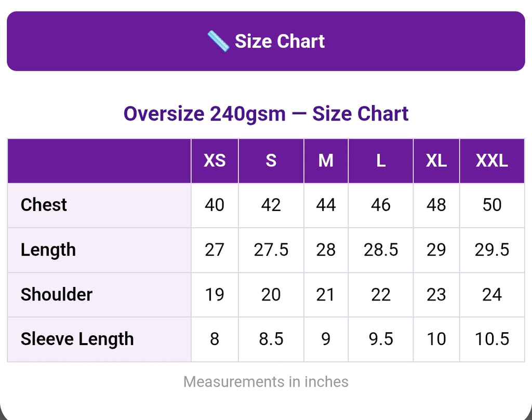Screen dimensions: 532x420
Task: Click the ruler icon beside Size Chart
Action: click(x=218, y=41)
